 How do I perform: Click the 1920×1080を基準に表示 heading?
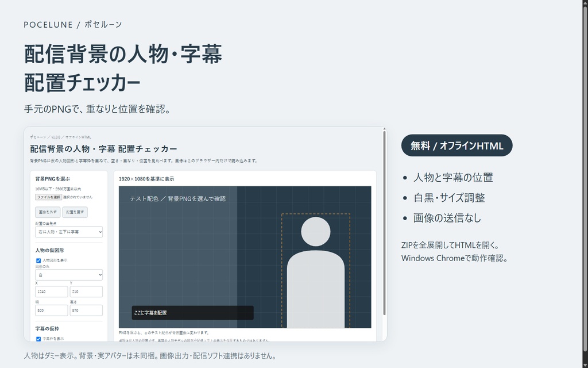tap(146, 179)
